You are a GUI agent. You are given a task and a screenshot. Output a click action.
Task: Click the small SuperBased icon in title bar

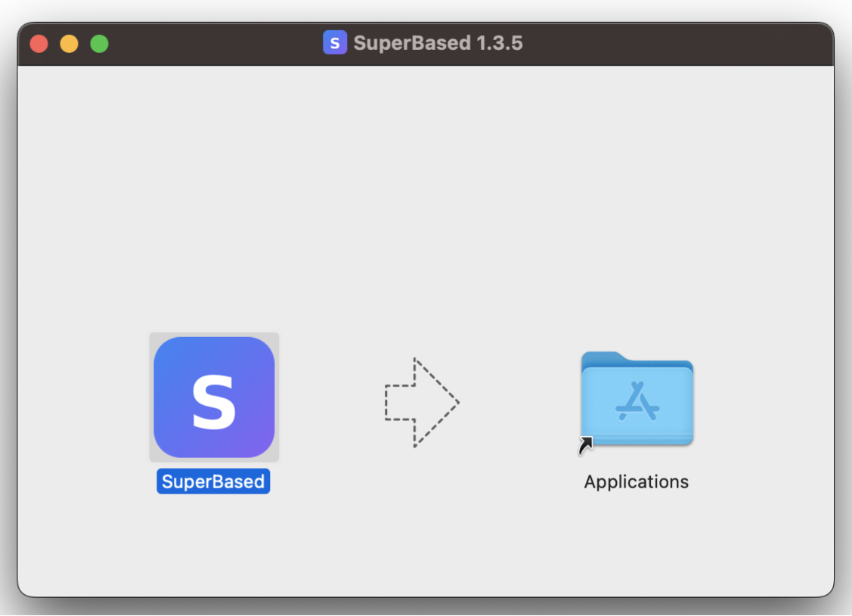[x=335, y=42]
